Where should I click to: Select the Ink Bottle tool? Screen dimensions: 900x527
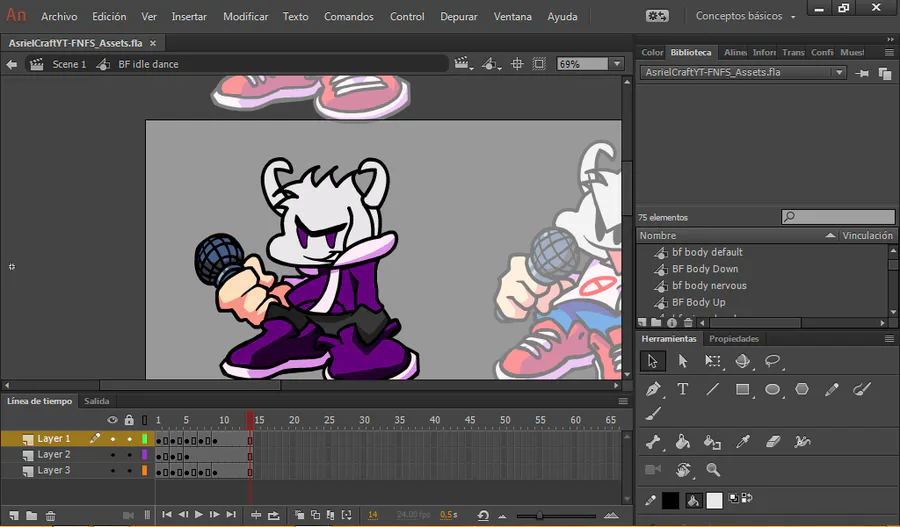[712, 441]
